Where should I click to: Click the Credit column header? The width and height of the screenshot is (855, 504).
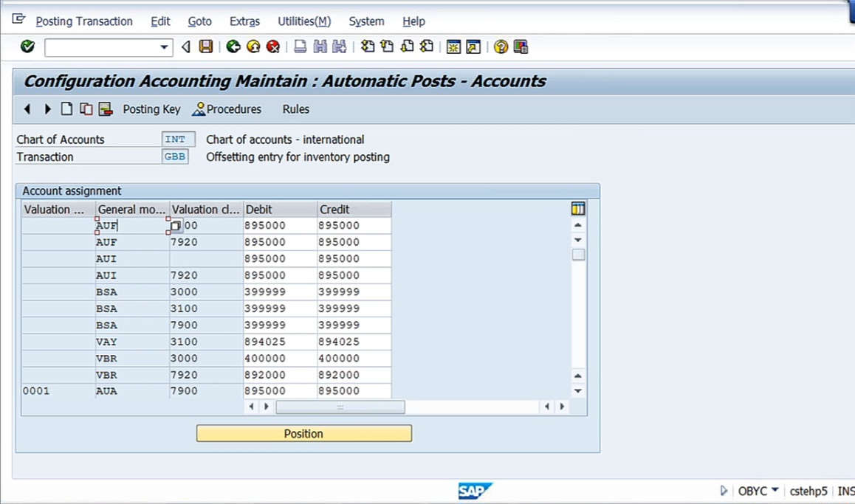(354, 210)
